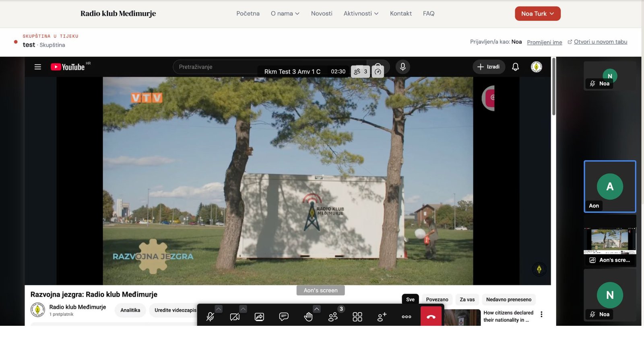The height and width of the screenshot is (362, 644).
Task: Click the 'Aon's screen' label
Action: 321,290
